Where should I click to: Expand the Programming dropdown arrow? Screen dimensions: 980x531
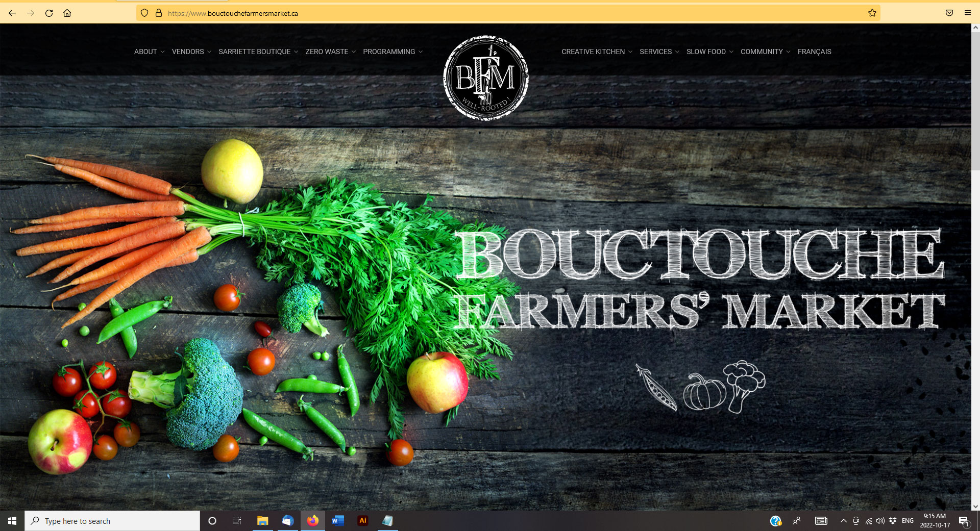(x=421, y=52)
